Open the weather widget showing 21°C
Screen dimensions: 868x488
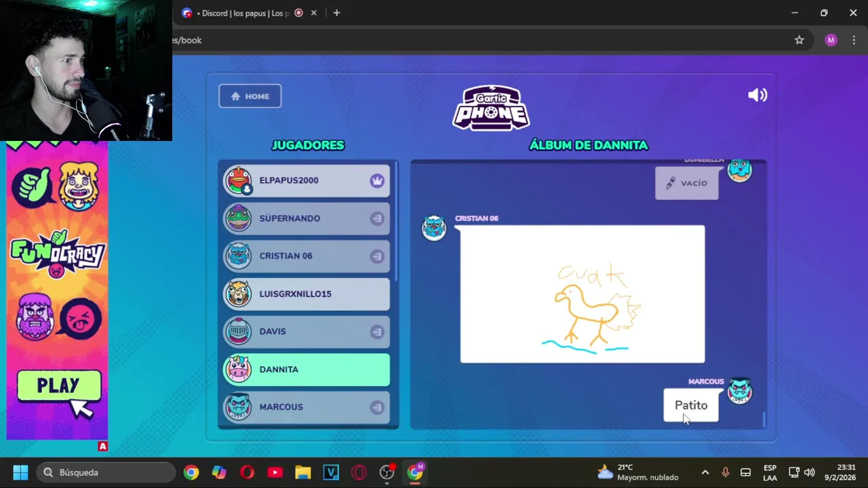point(637,472)
